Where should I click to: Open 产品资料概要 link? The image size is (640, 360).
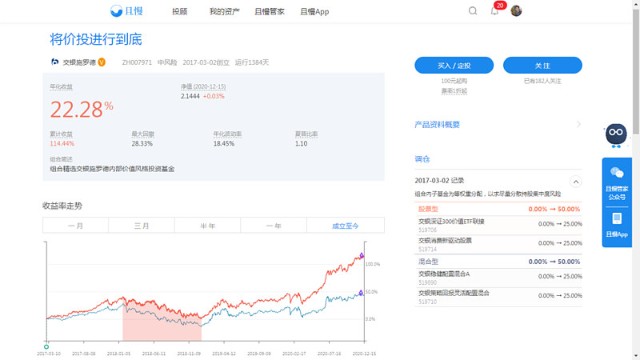pos(437,124)
